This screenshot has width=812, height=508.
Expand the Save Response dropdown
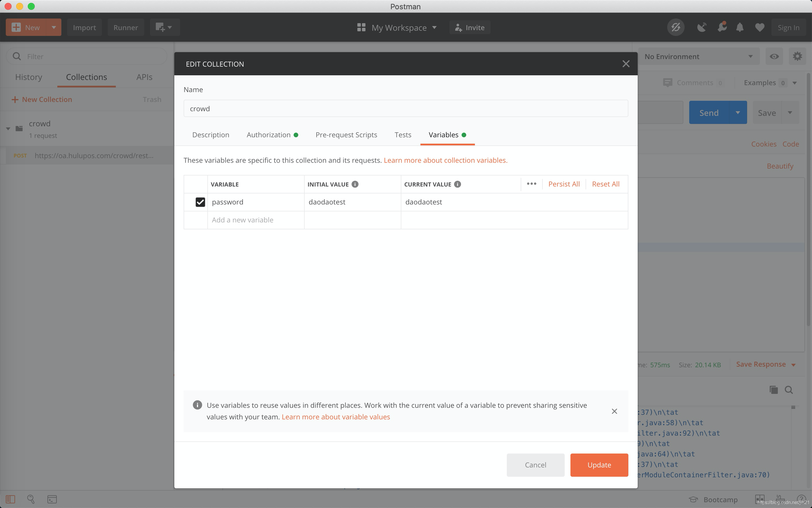(x=793, y=365)
